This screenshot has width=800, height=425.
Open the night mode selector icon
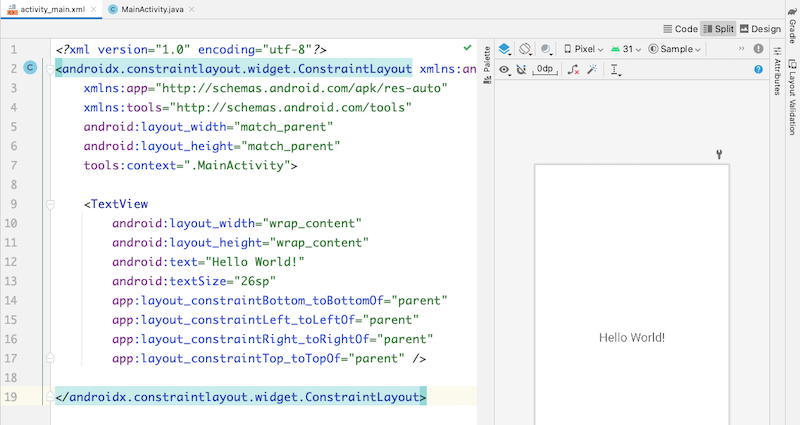(546, 49)
